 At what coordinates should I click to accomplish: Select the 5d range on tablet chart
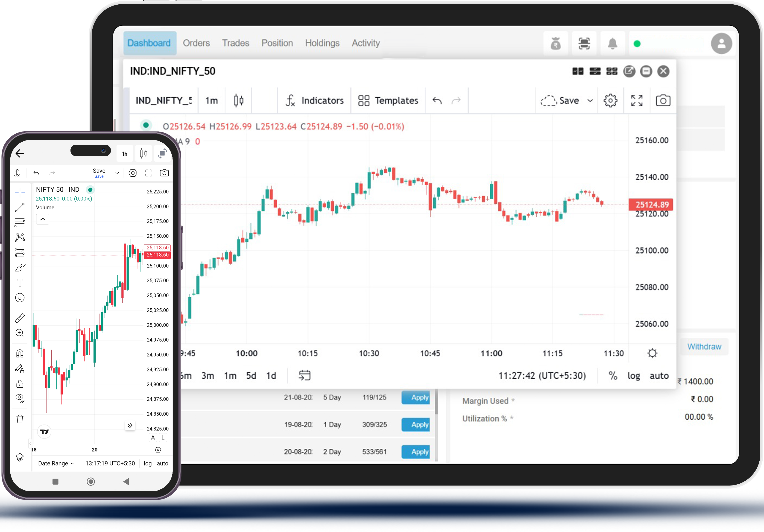[x=251, y=376]
